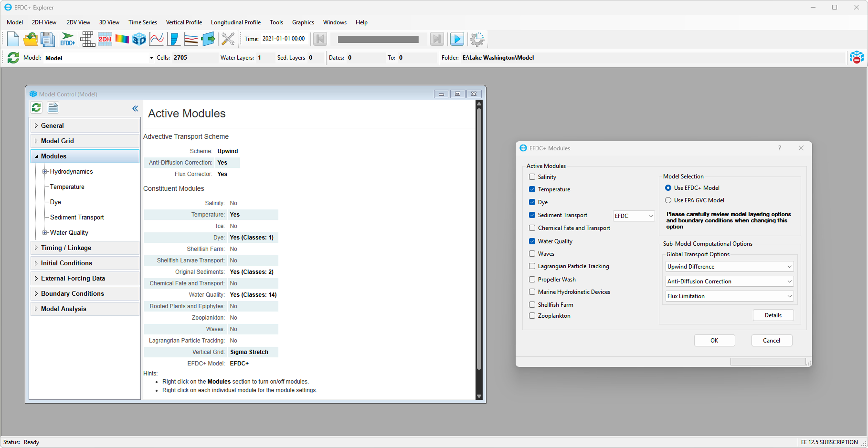The image size is (868, 448).
Task: Click the settings gear icon in toolbar
Action: [477, 39]
